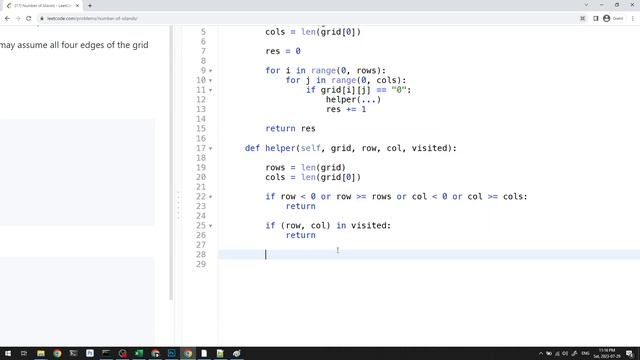
Task: Switch the ENG input language
Action: pos(586,353)
